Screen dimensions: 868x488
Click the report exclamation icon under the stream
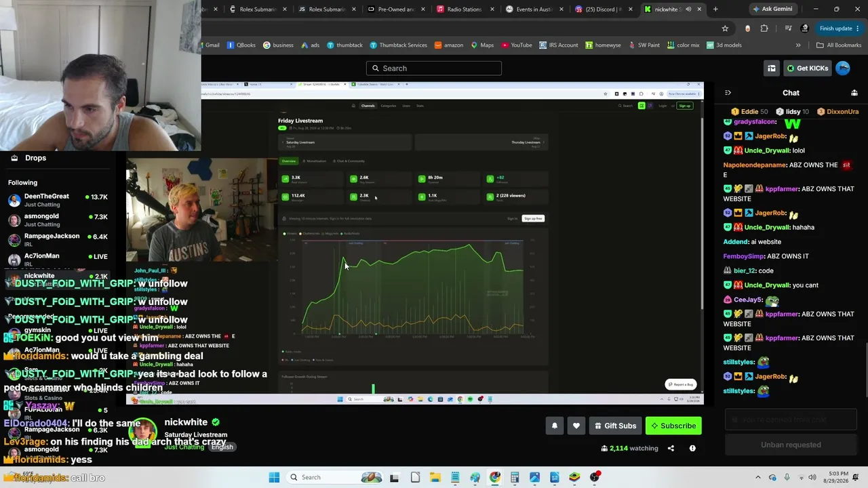tap(692, 448)
